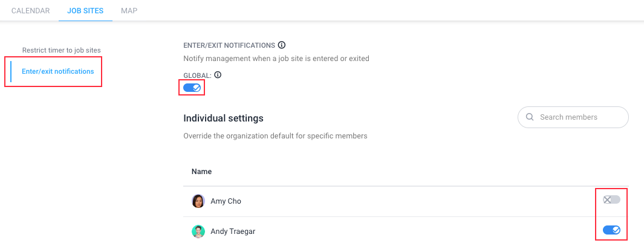Open the Map tab
644x246 pixels.
(129, 11)
